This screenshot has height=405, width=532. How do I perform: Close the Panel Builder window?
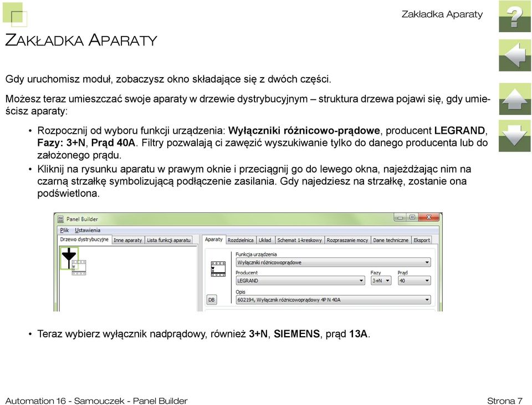[429, 217]
